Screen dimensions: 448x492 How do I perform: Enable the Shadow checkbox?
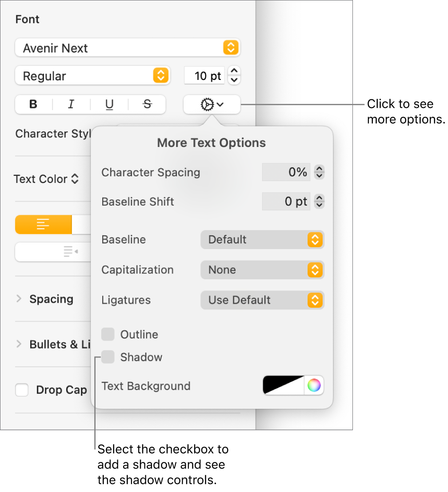tap(108, 357)
